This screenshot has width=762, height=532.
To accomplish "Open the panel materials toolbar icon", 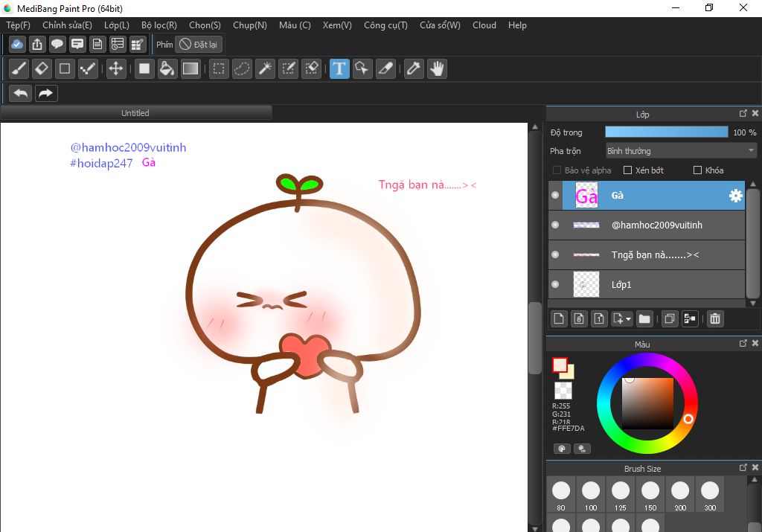I will 118,44.
